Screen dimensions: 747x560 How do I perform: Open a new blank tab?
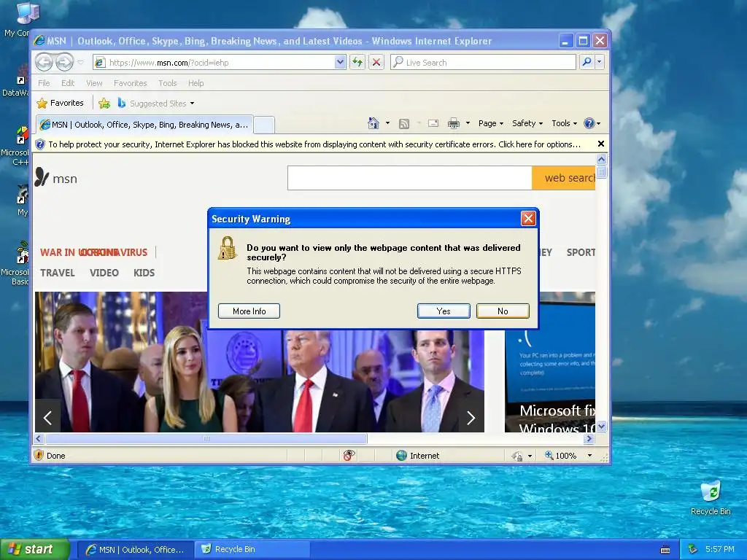[x=263, y=125]
